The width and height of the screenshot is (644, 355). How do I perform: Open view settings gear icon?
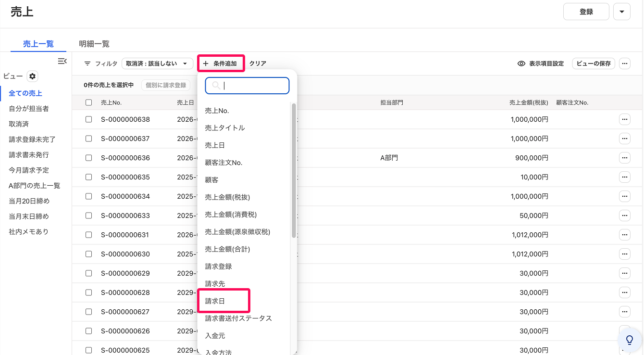(32, 76)
